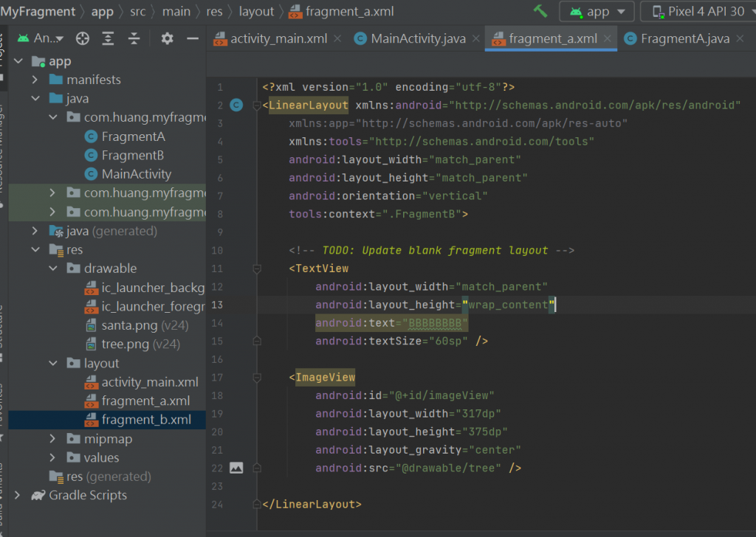The height and width of the screenshot is (537, 756).
Task: Place cursor in android:text BBBBBBBB value
Action: (x=435, y=322)
